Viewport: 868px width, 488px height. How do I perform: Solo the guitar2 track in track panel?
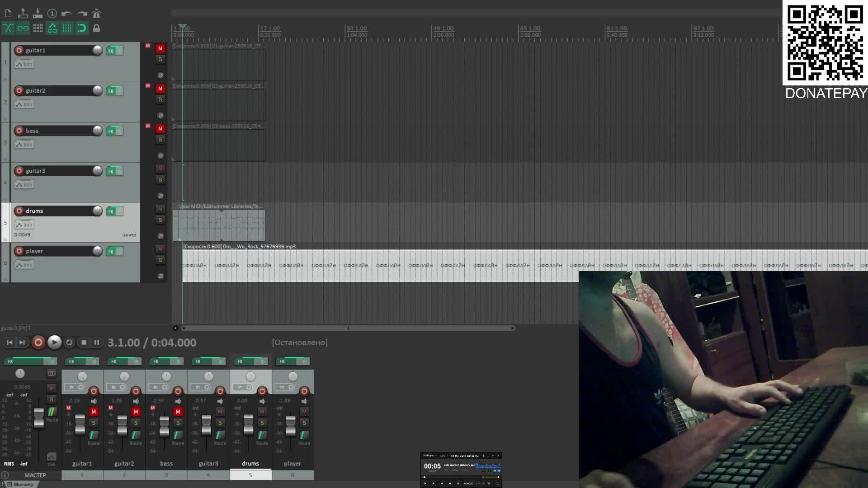point(160,99)
